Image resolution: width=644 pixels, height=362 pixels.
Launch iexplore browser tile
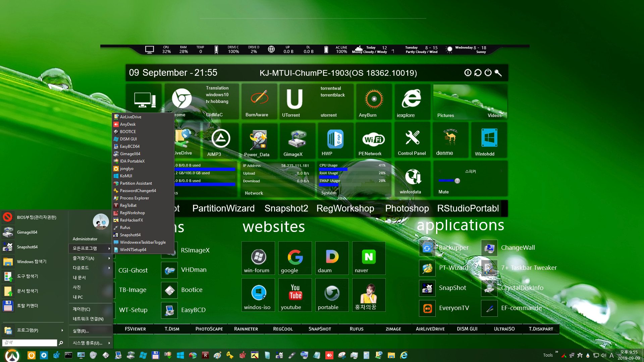pyautogui.click(x=412, y=101)
